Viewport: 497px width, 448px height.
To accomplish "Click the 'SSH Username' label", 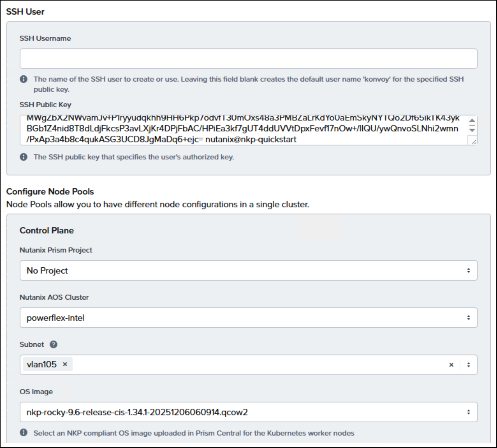I will [45, 38].
